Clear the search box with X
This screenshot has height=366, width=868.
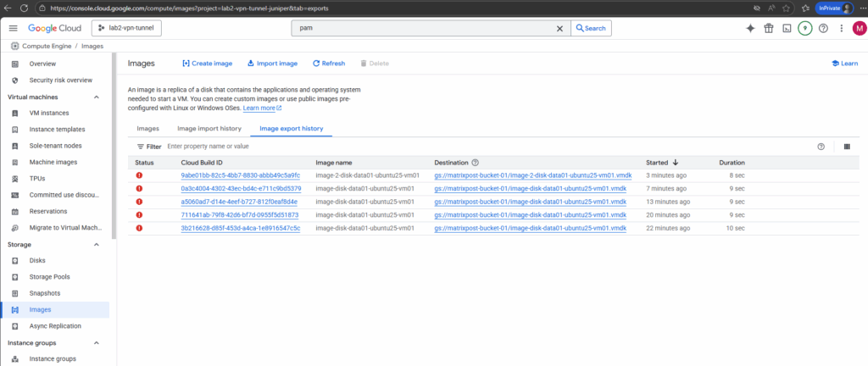[x=559, y=28]
